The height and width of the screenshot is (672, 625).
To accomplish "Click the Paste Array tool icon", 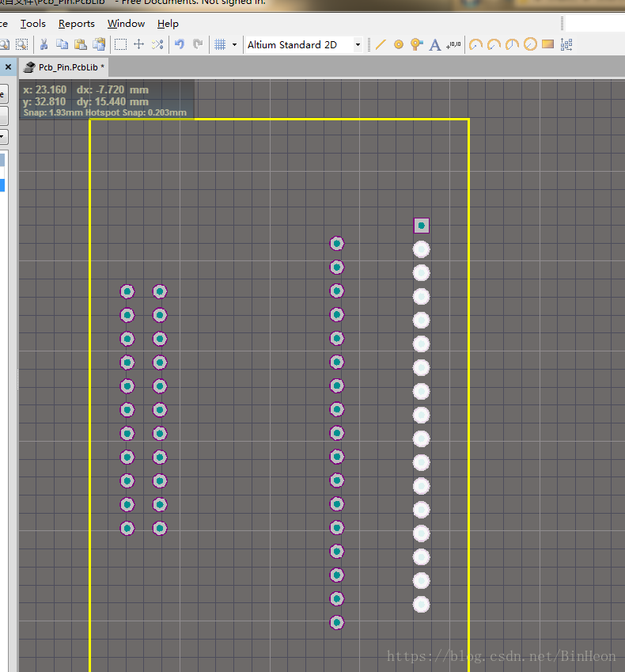I will tap(566, 44).
